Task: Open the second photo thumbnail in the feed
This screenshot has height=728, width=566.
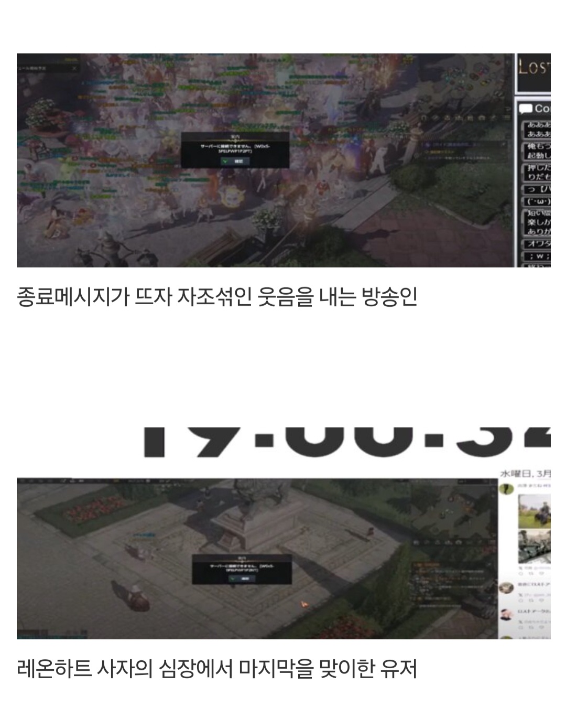Action: 535,546
